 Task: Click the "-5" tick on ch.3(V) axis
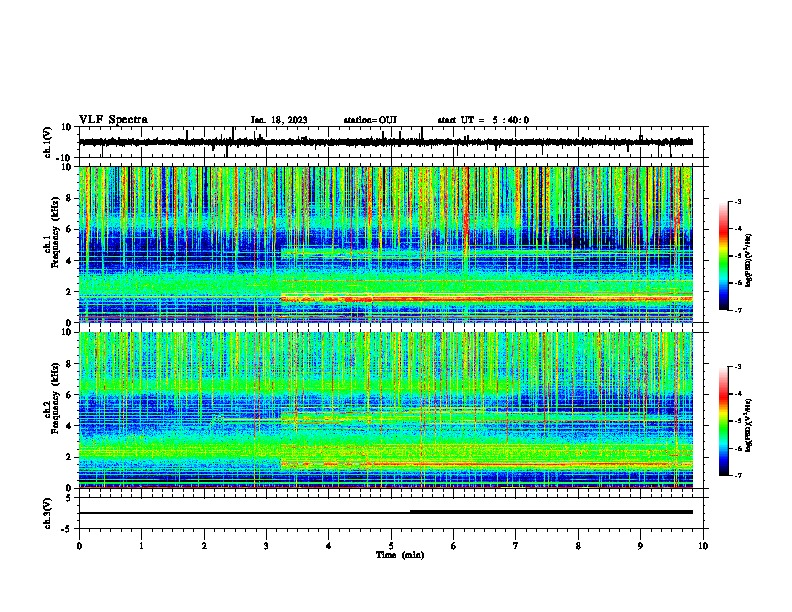(67, 529)
